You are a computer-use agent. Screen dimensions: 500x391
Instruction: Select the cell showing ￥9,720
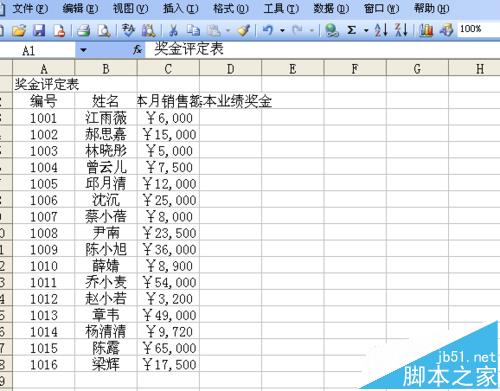(168, 331)
